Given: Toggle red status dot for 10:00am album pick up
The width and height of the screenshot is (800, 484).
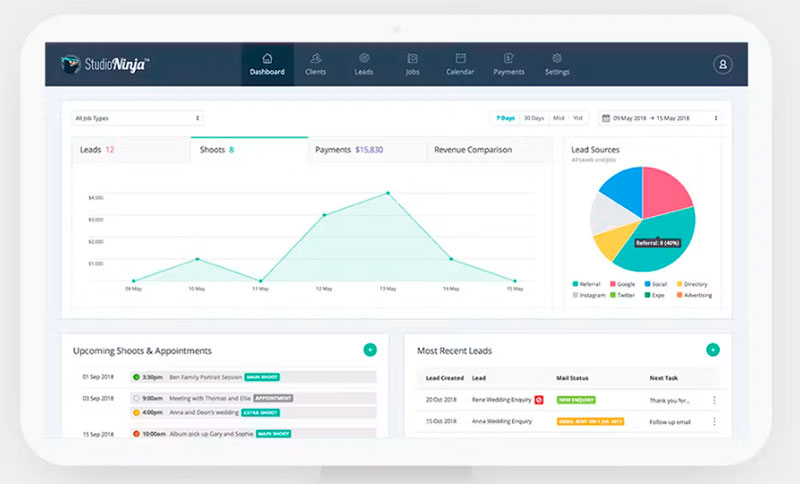Looking at the screenshot, I should (136, 434).
